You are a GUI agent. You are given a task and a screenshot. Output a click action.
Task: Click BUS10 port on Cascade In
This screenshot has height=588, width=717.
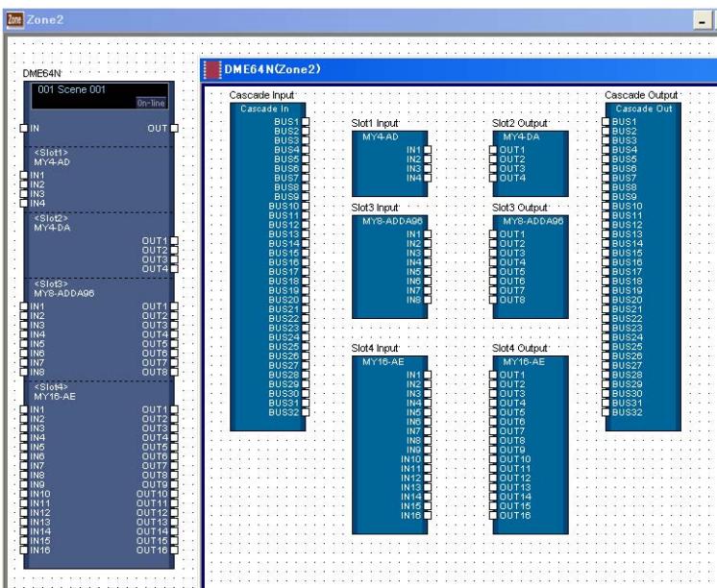point(306,207)
